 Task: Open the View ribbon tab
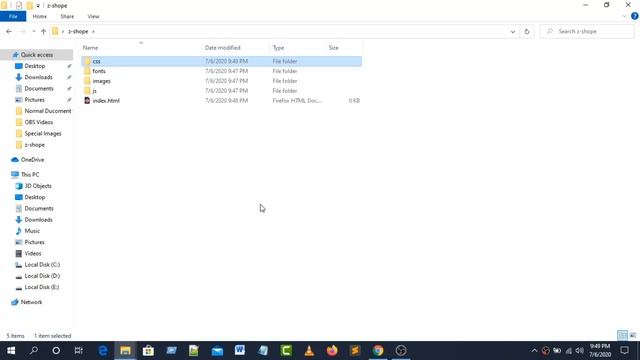pos(93,16)
